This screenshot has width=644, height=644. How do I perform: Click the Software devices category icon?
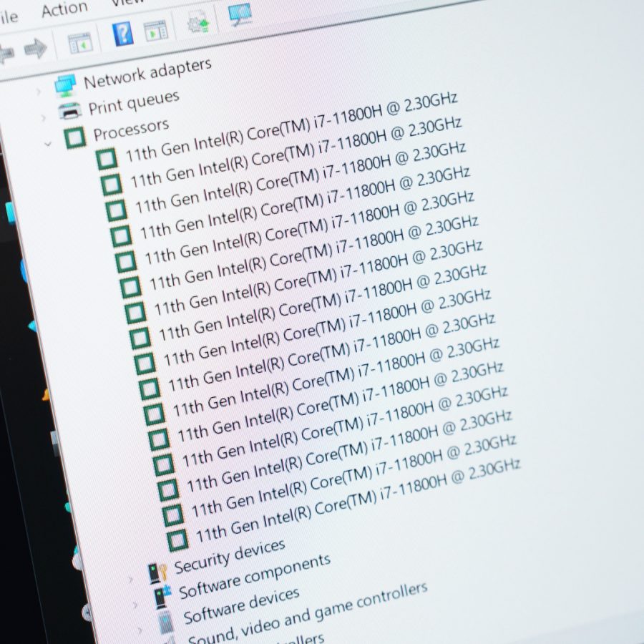coord(166,621)
